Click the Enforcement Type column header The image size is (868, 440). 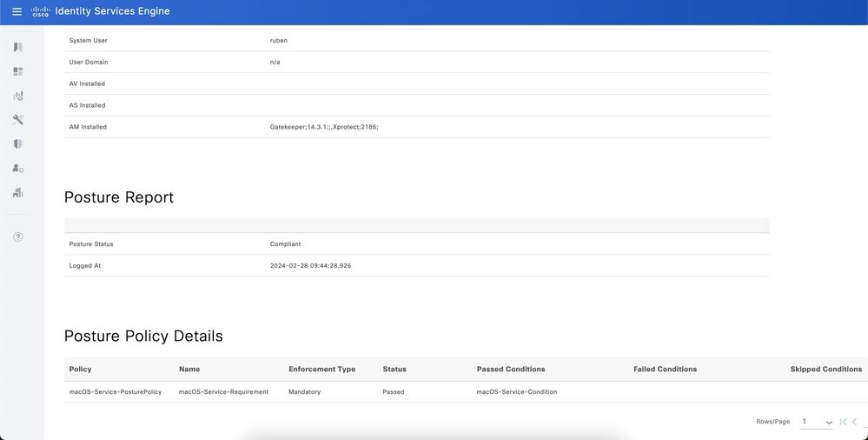[x=321, y=369]
